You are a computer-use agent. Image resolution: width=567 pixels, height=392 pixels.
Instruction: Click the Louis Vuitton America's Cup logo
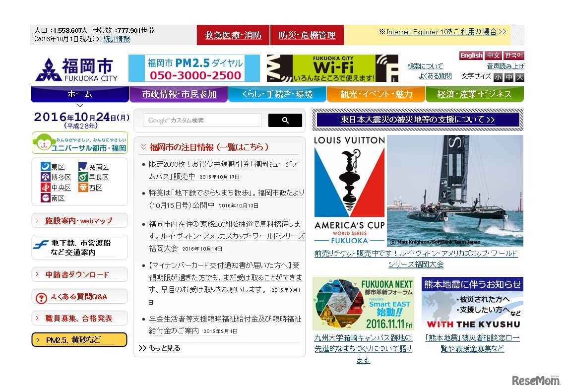tap(349, 191)
